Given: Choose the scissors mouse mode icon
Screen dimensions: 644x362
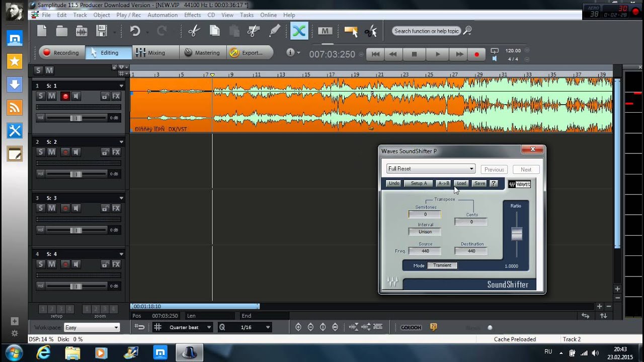Looking at the screenshot, I should click(x=371, y=31).
